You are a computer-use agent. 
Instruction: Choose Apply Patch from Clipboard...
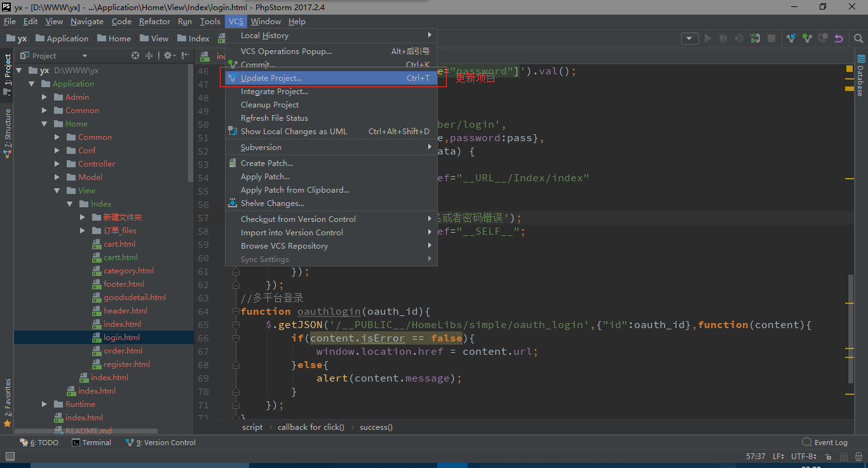click(330, 190)
